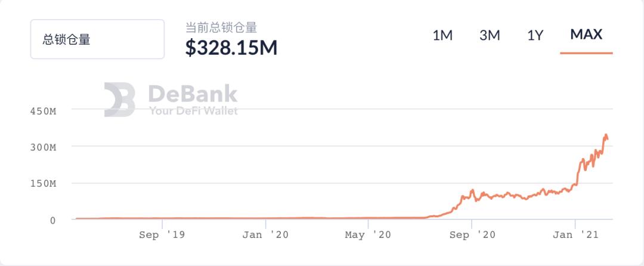Click the 450M y-axis label

(x=43, y=112)
